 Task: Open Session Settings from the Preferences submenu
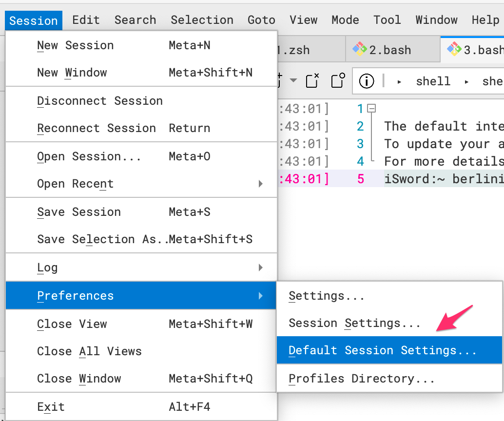(x=354, y=323)
